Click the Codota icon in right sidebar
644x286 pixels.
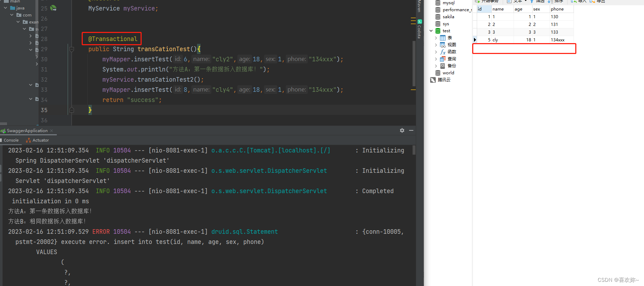[x=419, y=21]
